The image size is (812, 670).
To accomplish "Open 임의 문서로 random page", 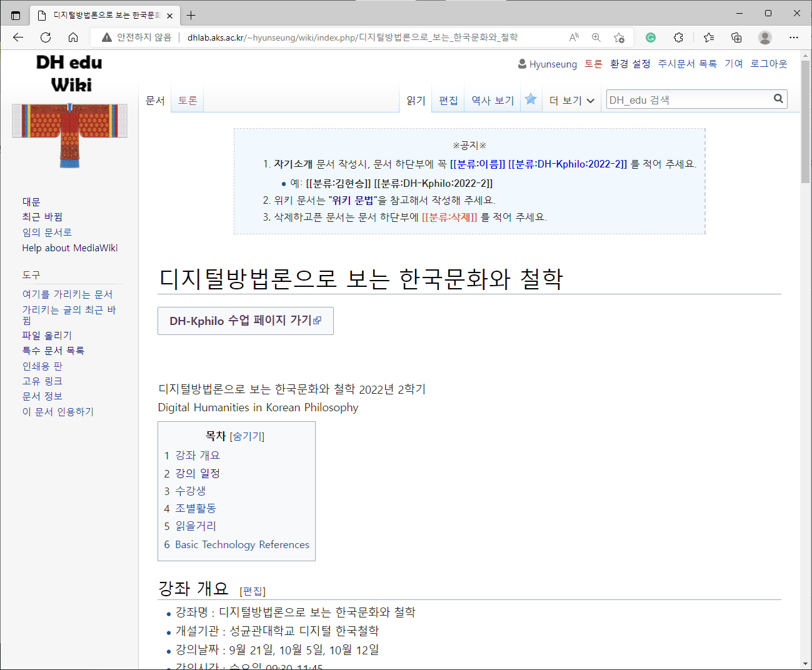I will pos(47,232).
